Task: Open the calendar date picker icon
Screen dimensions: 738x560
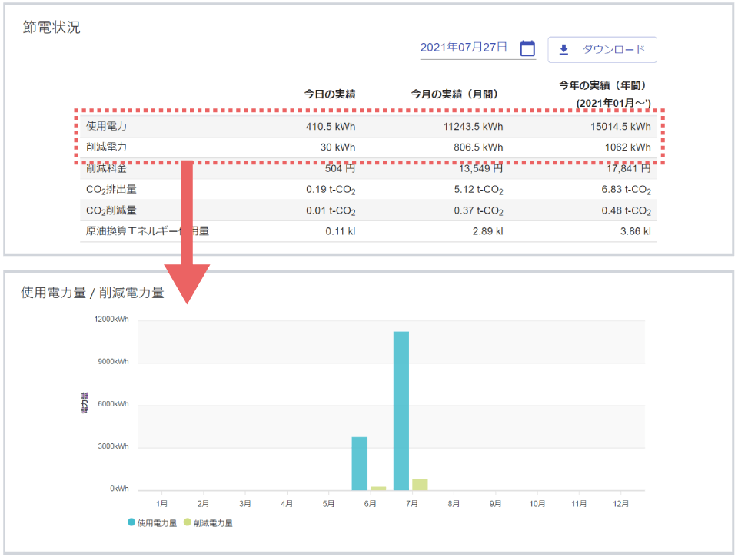Action: 527,48
